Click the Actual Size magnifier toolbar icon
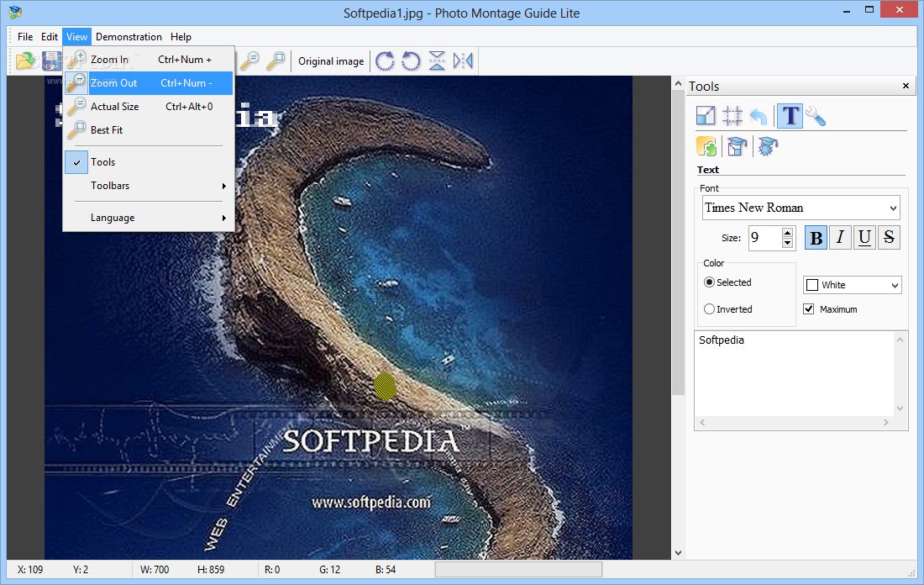924x585 pixels. click(x=249, y=61)
